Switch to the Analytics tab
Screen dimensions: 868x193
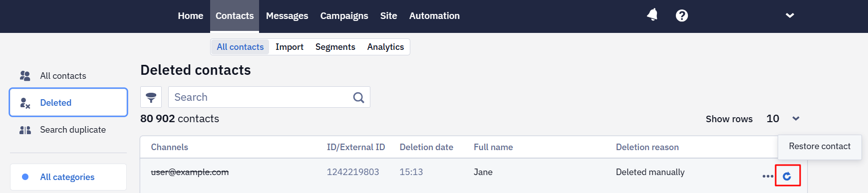tap(386, 47)
